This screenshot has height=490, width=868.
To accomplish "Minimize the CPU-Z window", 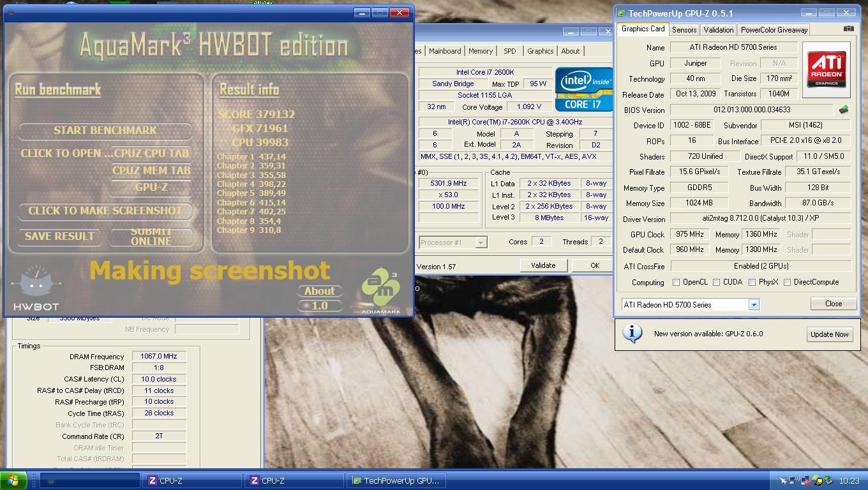I will click(x=571, y=31).
